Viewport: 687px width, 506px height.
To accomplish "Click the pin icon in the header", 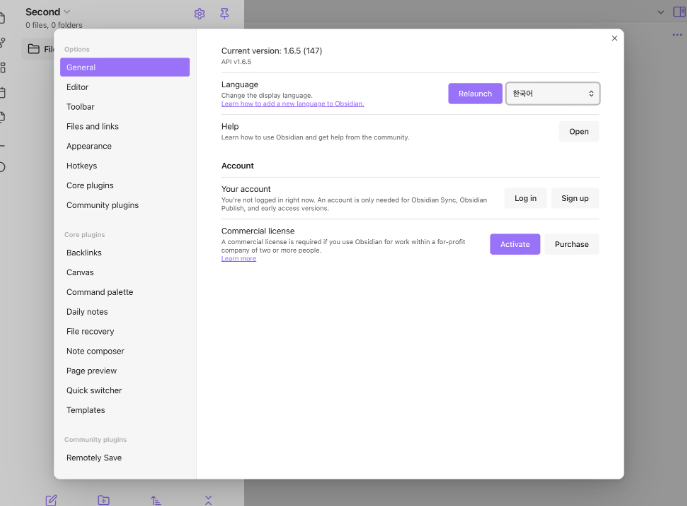I will point(224,14).
